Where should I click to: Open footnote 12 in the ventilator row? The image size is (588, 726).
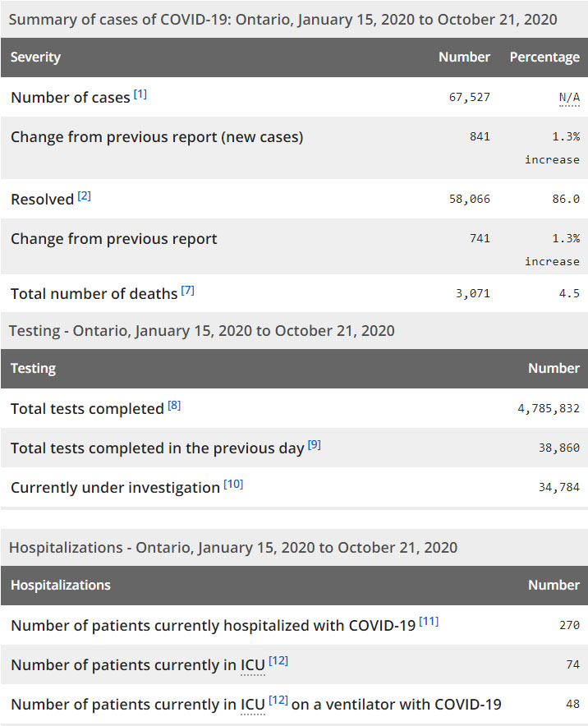(x=278, y=701)
